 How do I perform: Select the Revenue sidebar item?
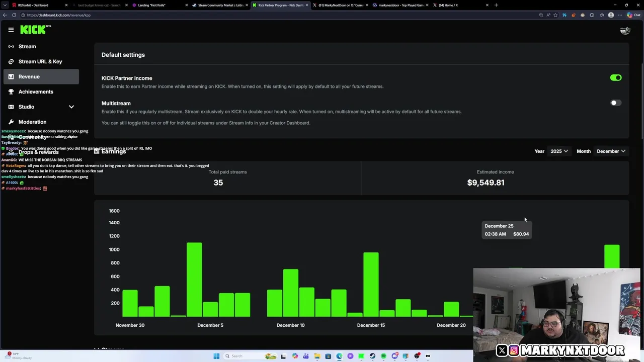click(x=41, y=76)
